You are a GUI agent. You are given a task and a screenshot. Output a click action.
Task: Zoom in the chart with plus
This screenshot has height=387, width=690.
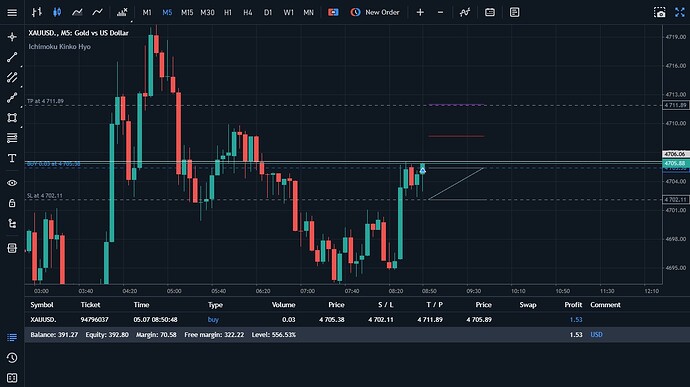coord(420,12)
